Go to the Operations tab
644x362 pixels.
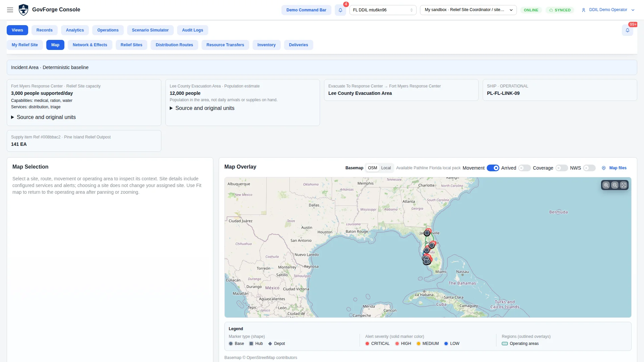tap(108, 30)
